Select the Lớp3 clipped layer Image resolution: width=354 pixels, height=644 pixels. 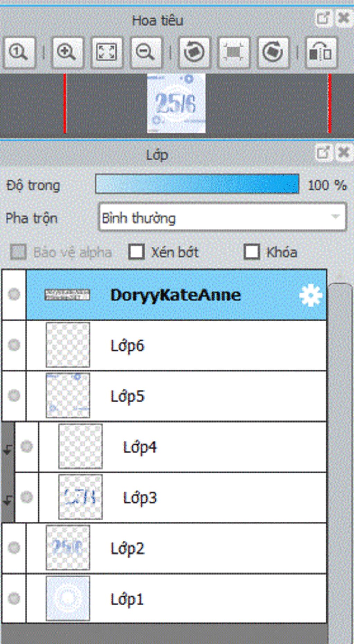coord(214,498)
